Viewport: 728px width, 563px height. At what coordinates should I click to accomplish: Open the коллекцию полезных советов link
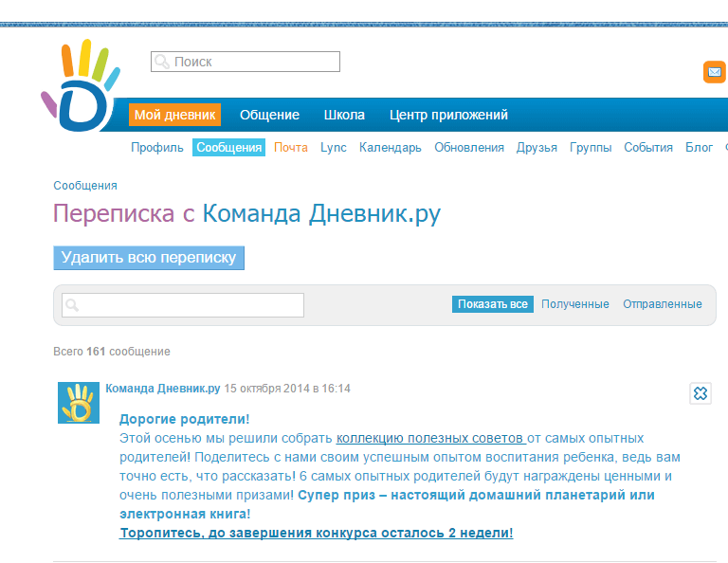430,438
